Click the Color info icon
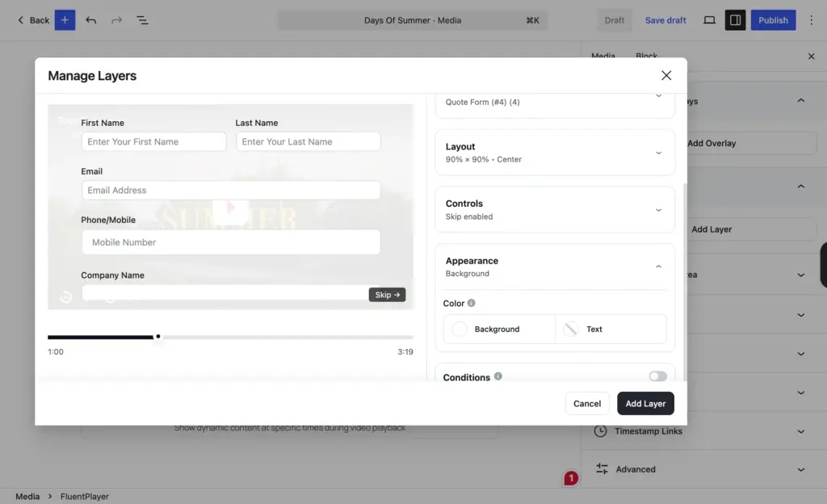 tap(471, 303)
